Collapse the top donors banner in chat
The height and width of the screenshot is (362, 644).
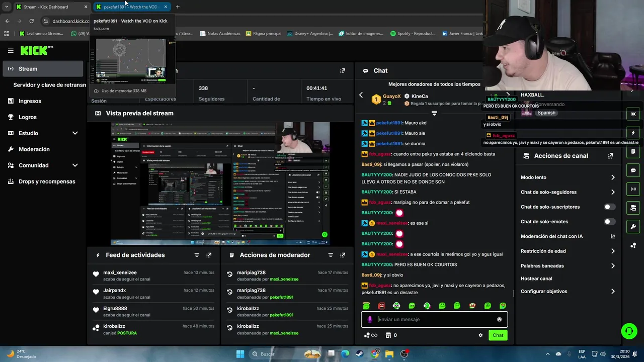434,113
